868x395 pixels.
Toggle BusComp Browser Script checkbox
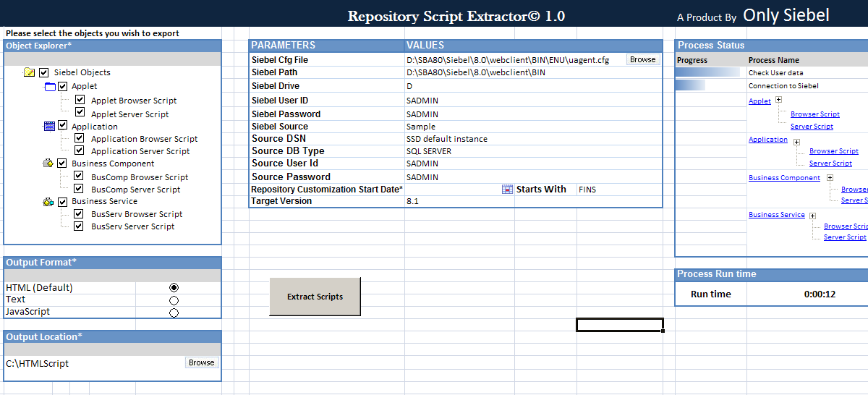(80, 176)
